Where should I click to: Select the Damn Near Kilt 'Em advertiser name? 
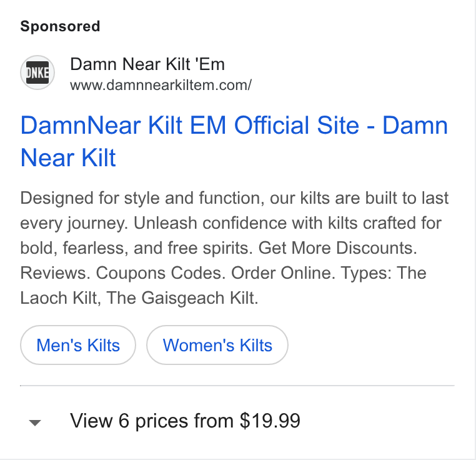tap(147, 64)
